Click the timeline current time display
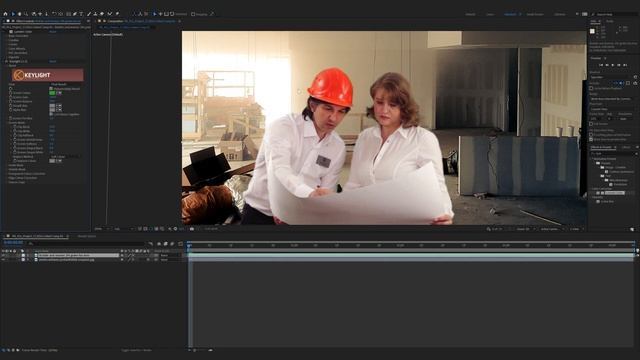 click(x=13, y=243)
